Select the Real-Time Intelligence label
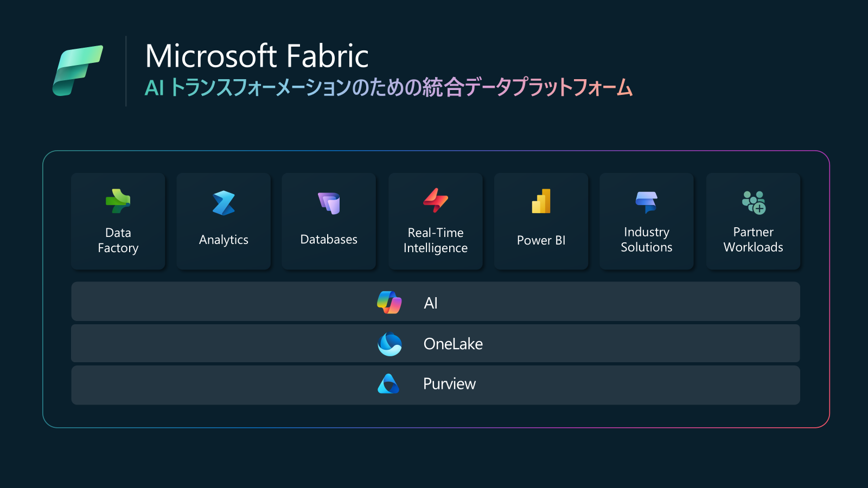The image size is (868, 488). pos(436,240)
